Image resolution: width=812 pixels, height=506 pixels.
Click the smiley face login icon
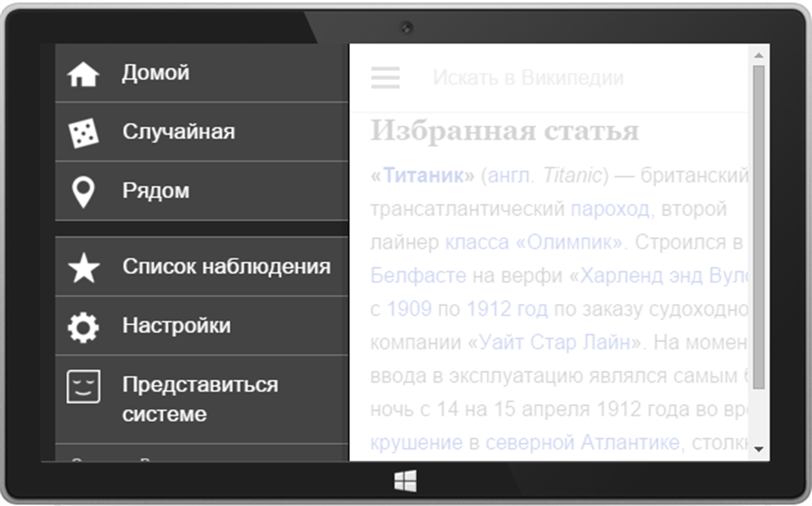coord(83,386)
